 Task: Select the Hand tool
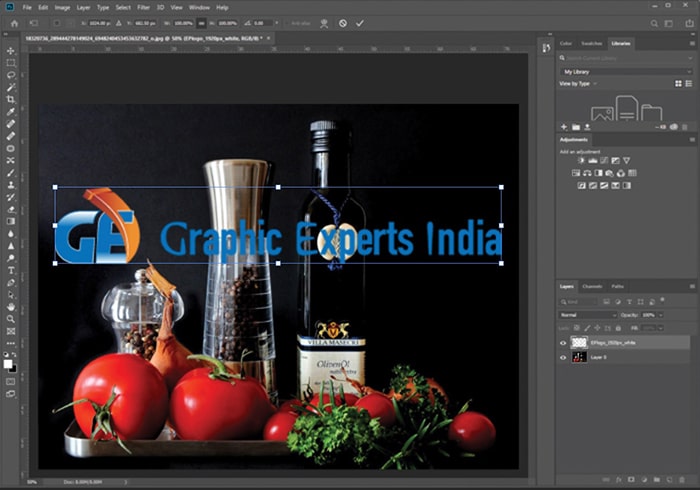pos(11,307)
